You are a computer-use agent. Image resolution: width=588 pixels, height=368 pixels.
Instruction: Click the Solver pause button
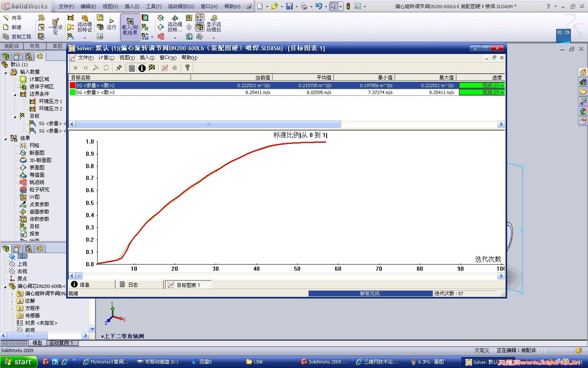(x=86, y=68)
